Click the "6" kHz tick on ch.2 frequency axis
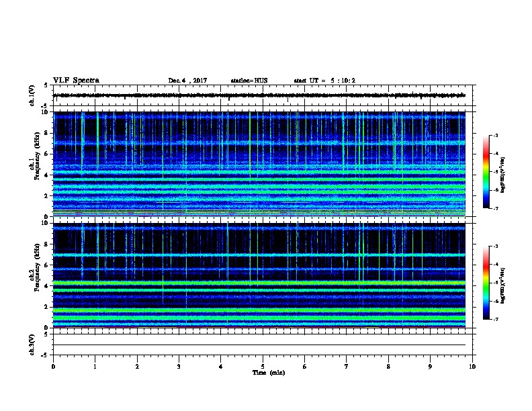 point(46,265)
